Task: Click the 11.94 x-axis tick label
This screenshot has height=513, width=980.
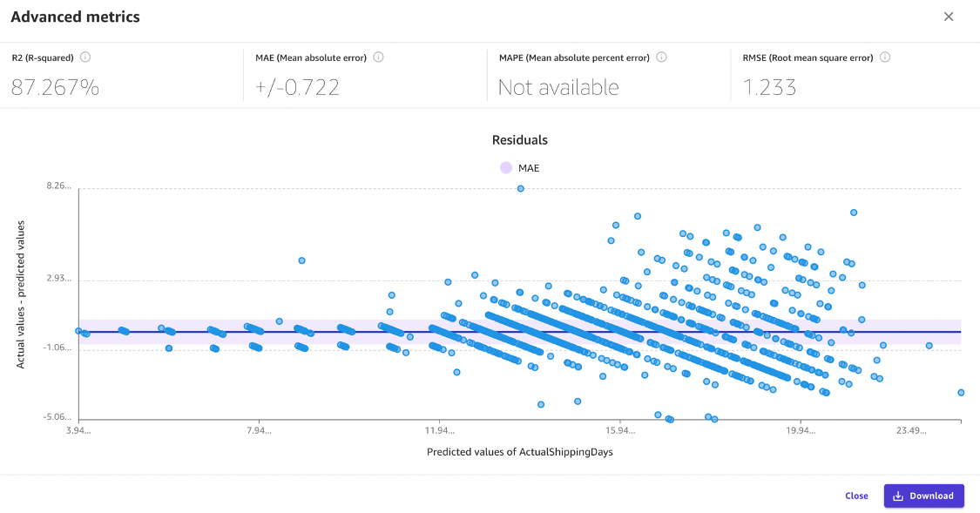Action: [439, 430]
